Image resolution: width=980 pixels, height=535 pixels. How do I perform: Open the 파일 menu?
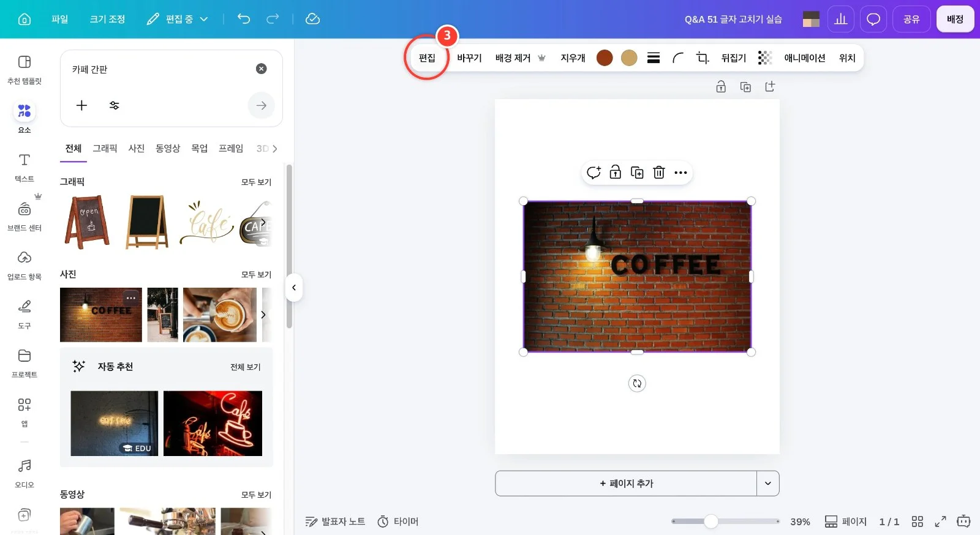[x=60, y=19]
